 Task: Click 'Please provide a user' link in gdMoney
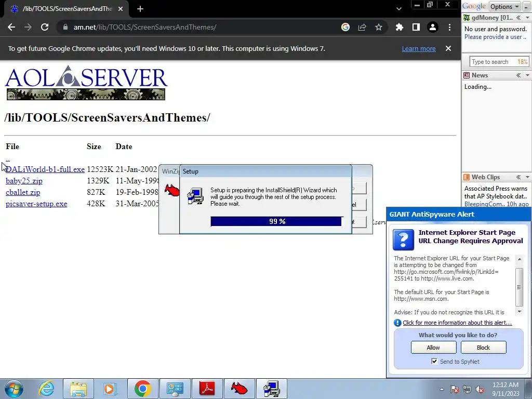coord(495,37)
